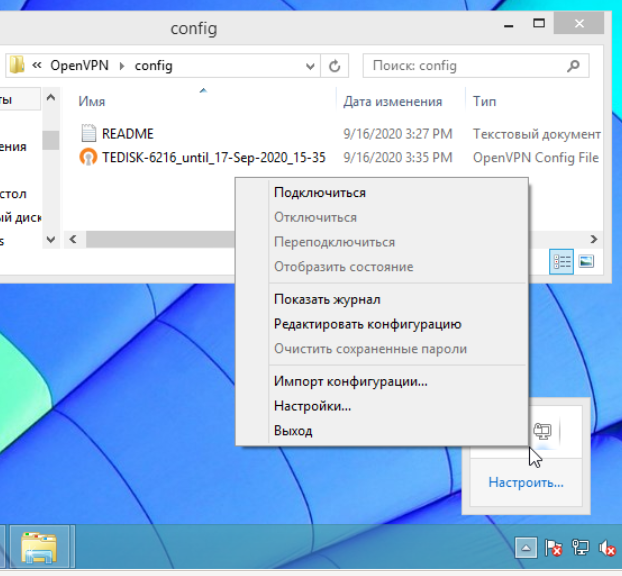Open File Explorer from the taskbar
This screenshot has height=576, width=622.
point(39,547)
